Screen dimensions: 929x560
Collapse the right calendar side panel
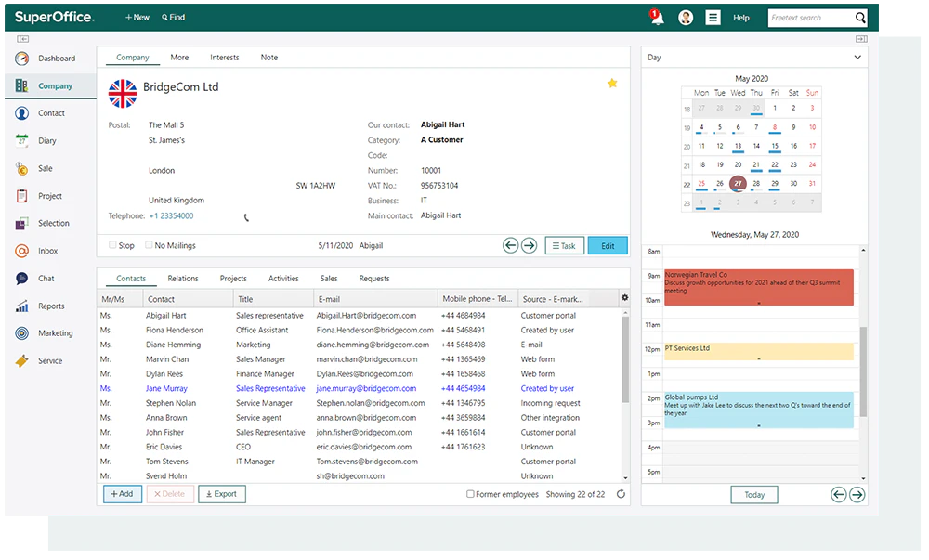[x=861, y=39]
